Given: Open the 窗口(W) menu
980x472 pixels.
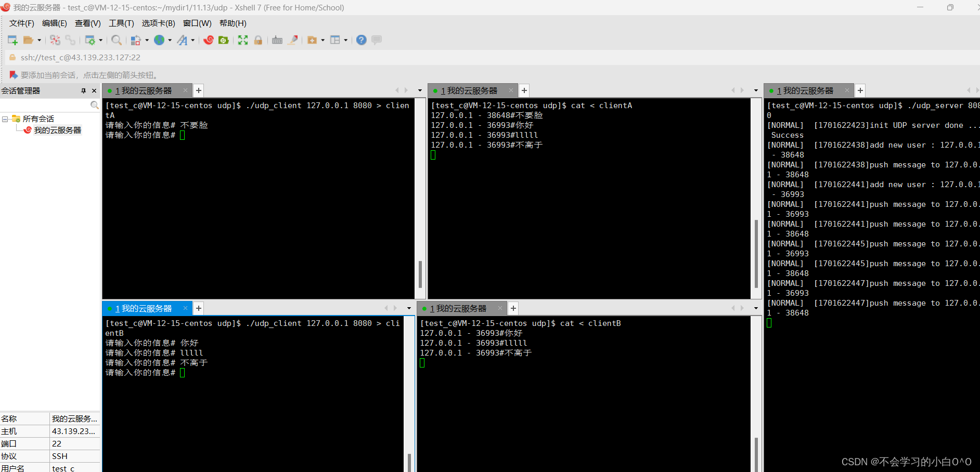Looking at the screenshot, I should (x=197, y=23).
